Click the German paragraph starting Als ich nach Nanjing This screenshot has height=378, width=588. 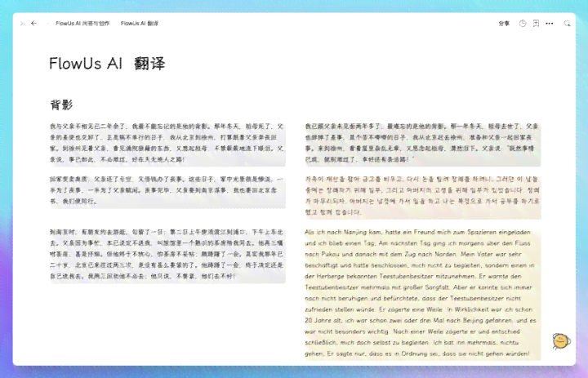point(423,293)
